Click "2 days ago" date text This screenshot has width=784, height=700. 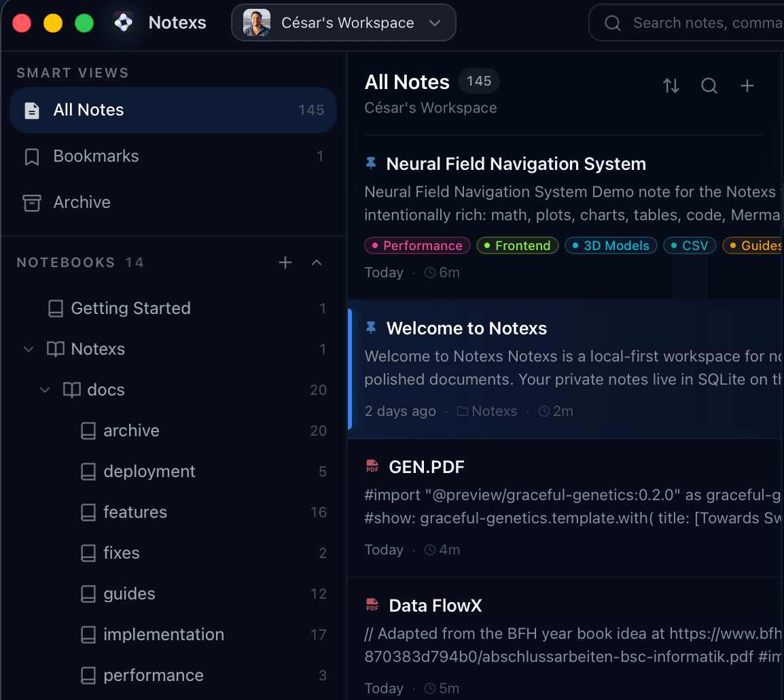400,411
